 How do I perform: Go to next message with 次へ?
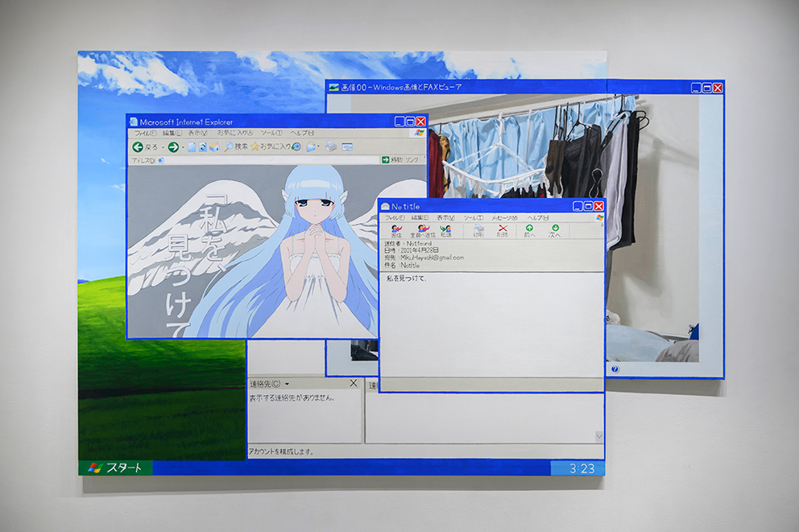555,231
